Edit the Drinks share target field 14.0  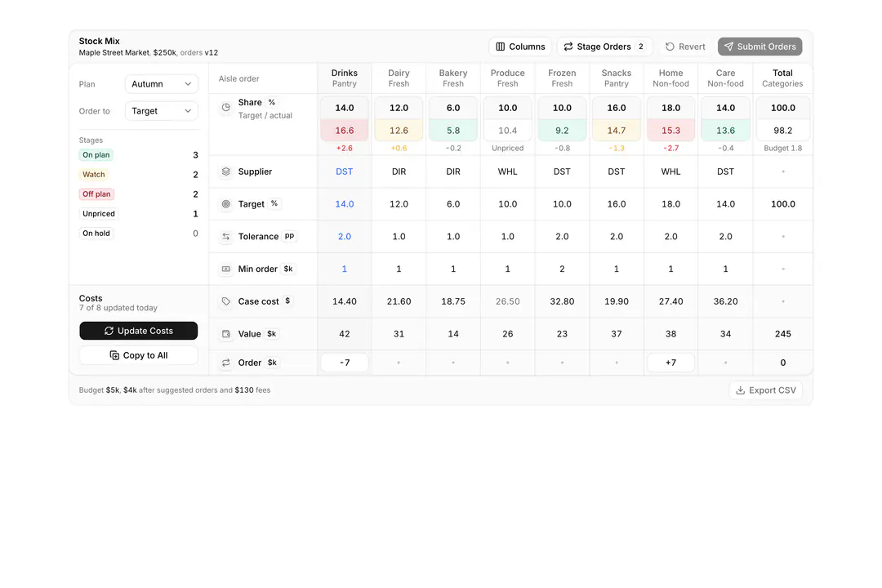345,108
